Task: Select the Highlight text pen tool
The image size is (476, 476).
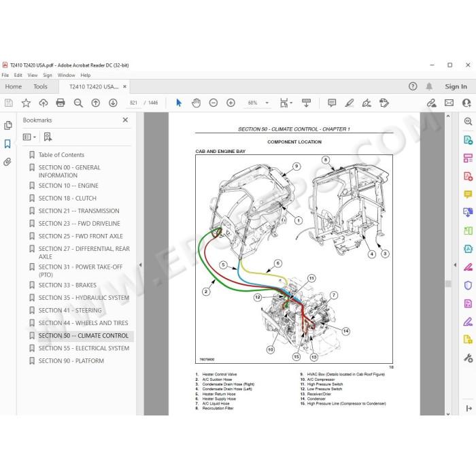Action: click(x=349, y=103)
